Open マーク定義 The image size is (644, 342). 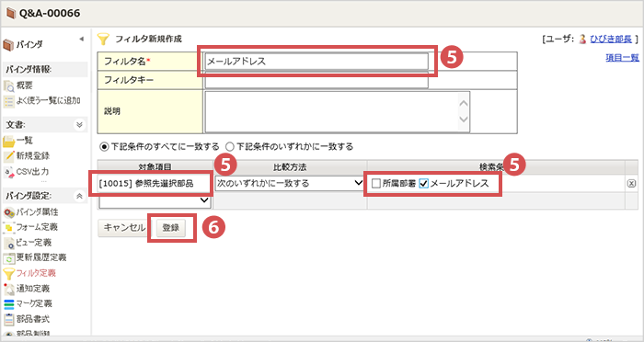[x=34, y=303]
